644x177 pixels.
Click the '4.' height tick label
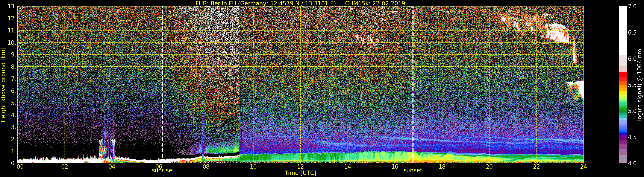pos(14,115)
